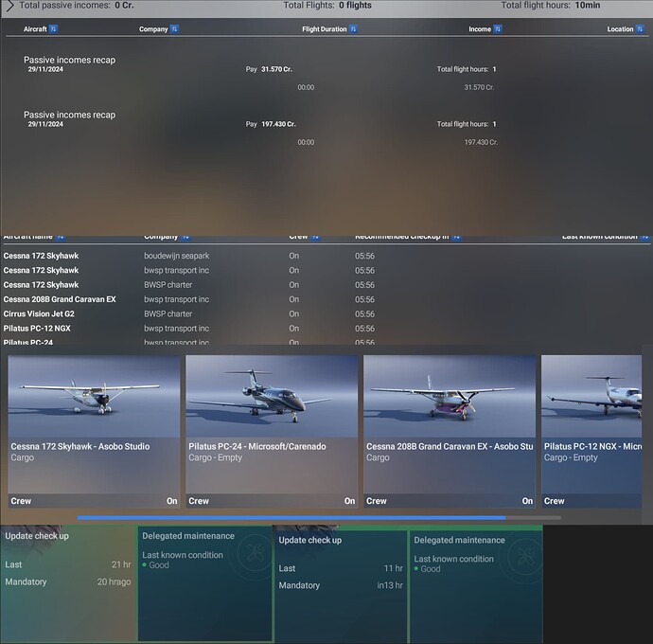Click the wrench icon in the Delegated maintenance card beside the 21 hr check up
Viewport: 653px width, 644px height.
coord(254,553)
